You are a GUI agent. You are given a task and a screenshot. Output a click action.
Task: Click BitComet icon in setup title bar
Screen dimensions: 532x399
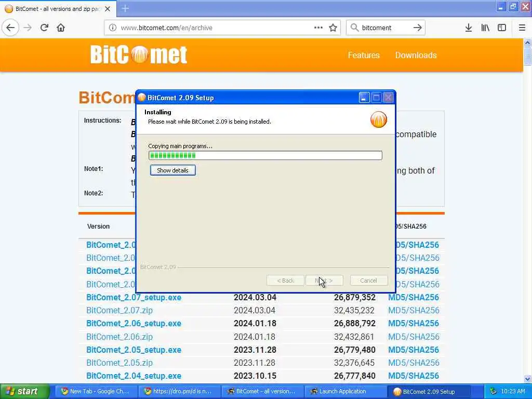point(142,98)
